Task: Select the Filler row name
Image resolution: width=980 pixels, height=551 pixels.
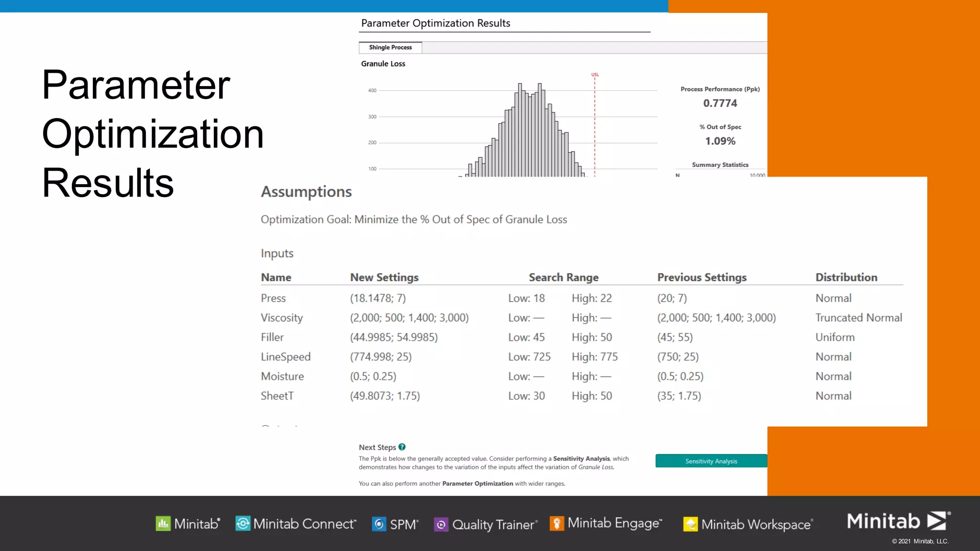Action: pyautogui.click(x=272, y=337)
